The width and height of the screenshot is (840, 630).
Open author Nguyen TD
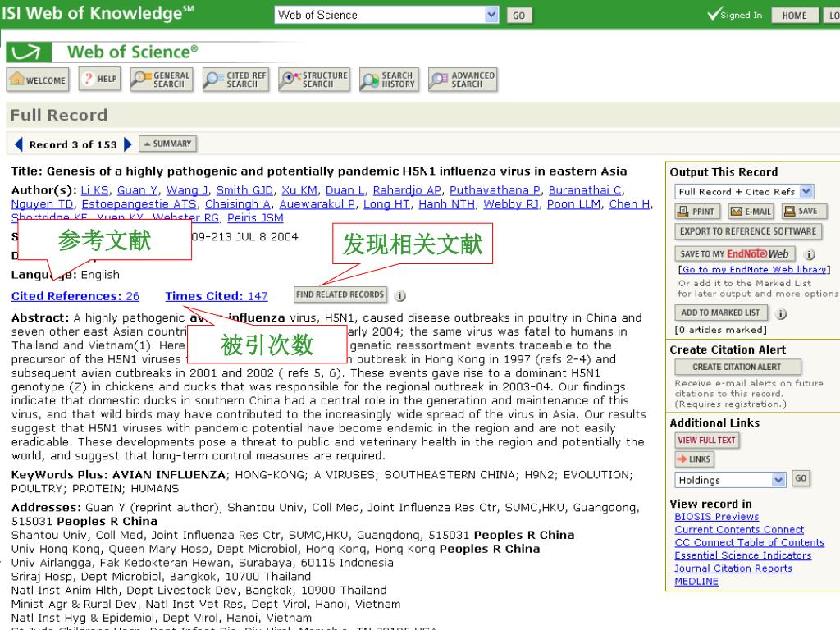[x=43, y=204]
